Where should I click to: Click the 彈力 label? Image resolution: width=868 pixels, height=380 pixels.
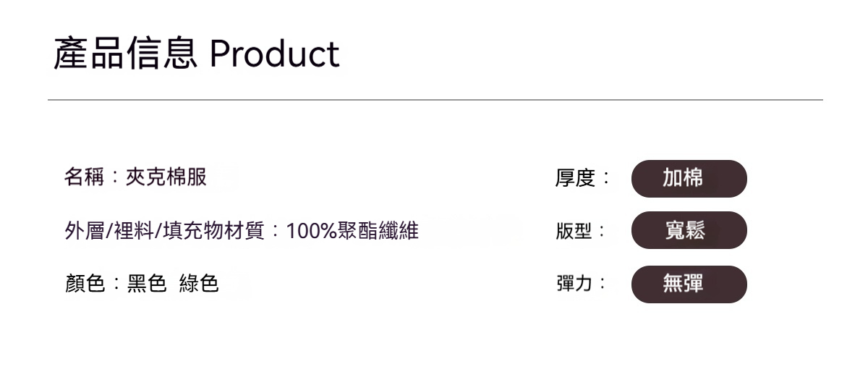click(574, 284)
